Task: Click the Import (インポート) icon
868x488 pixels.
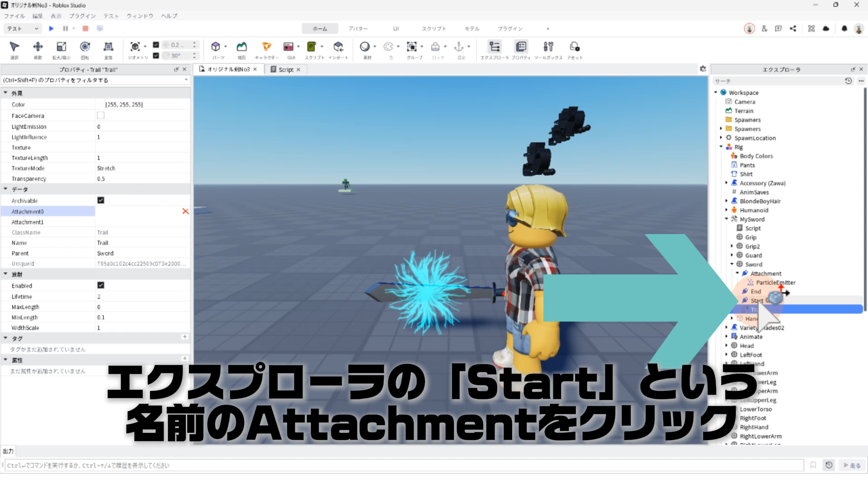Action: [338, 47]
